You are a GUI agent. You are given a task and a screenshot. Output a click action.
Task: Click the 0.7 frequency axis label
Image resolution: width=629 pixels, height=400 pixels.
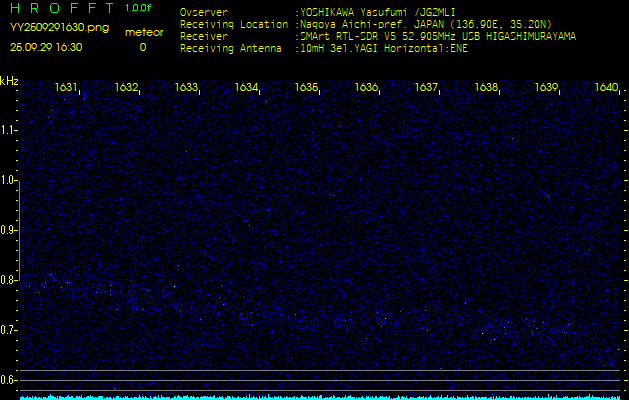click(9, 330)
